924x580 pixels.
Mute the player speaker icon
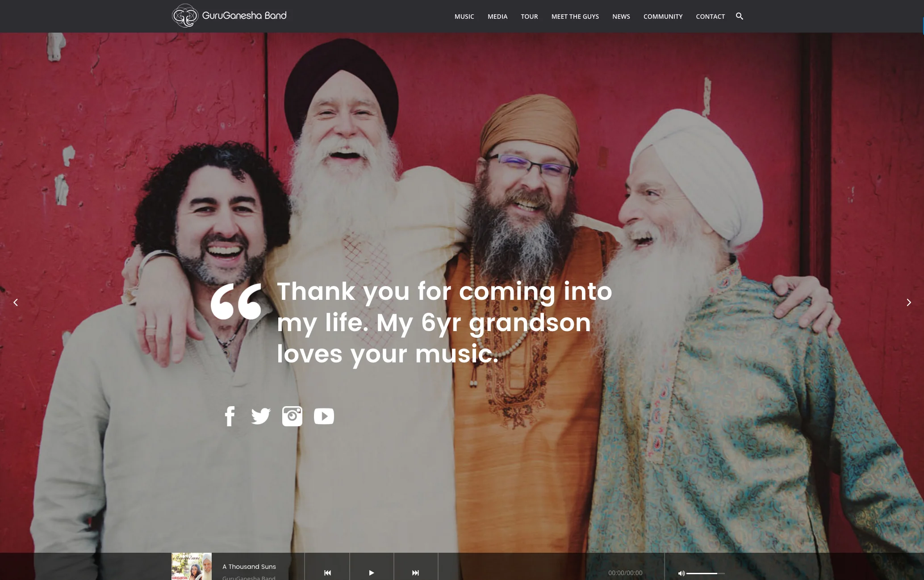[x=681, y=573]
